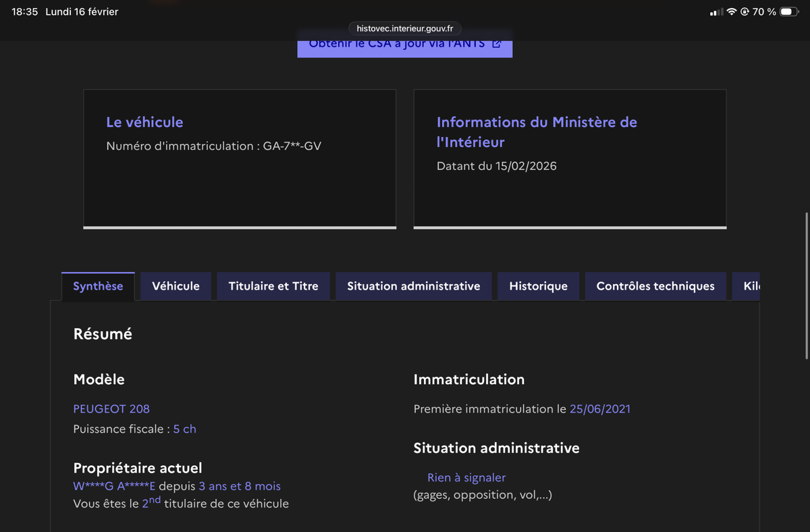
Task: Click the PEUGEOT 208 model text
Action: point(111,409)
